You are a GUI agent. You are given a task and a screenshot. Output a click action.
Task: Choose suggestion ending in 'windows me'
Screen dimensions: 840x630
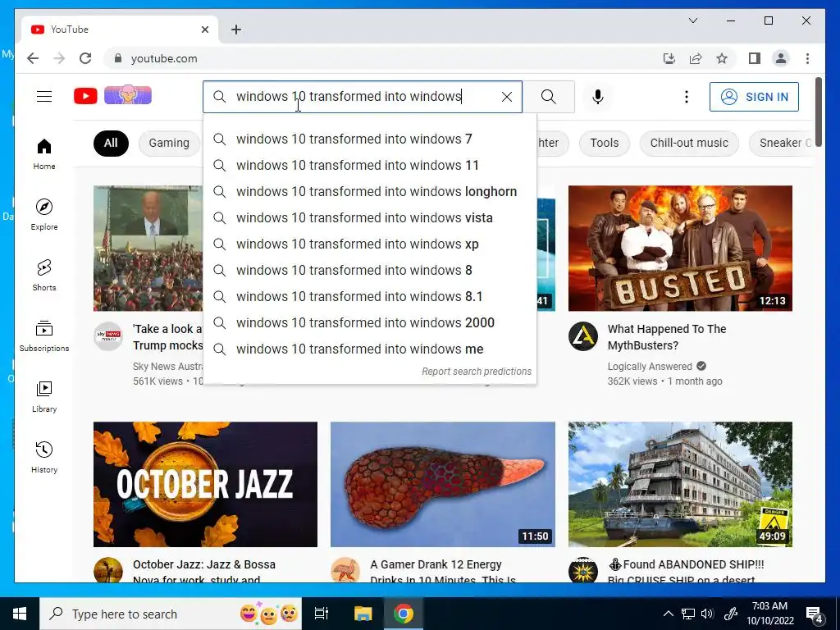370,349
